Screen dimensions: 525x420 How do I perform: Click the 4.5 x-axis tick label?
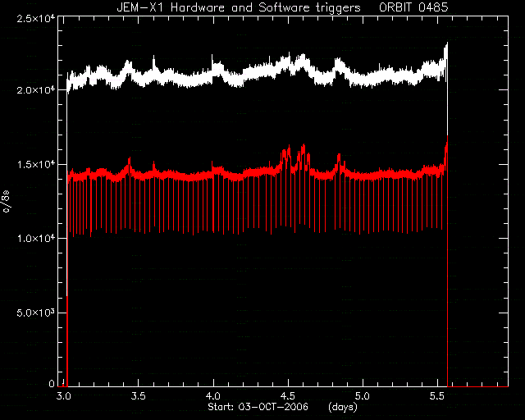point(288,396)
